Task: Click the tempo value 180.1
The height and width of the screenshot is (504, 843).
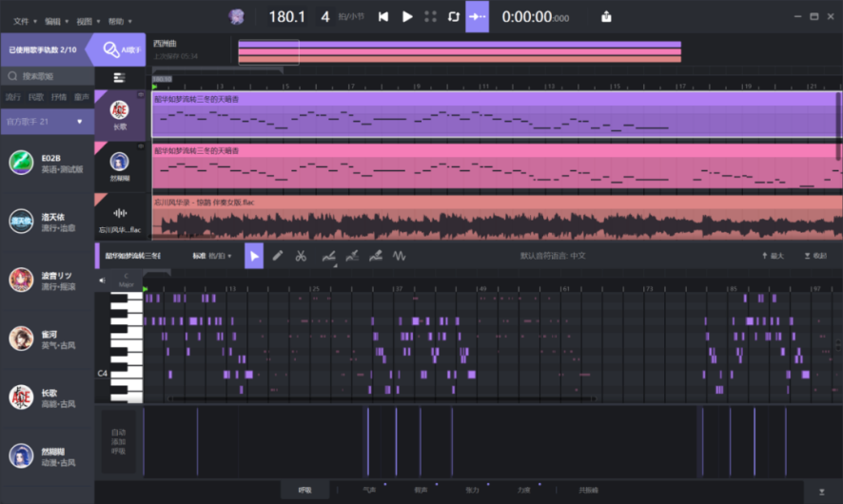Action: pyautogui.click(x=287, y=17)
